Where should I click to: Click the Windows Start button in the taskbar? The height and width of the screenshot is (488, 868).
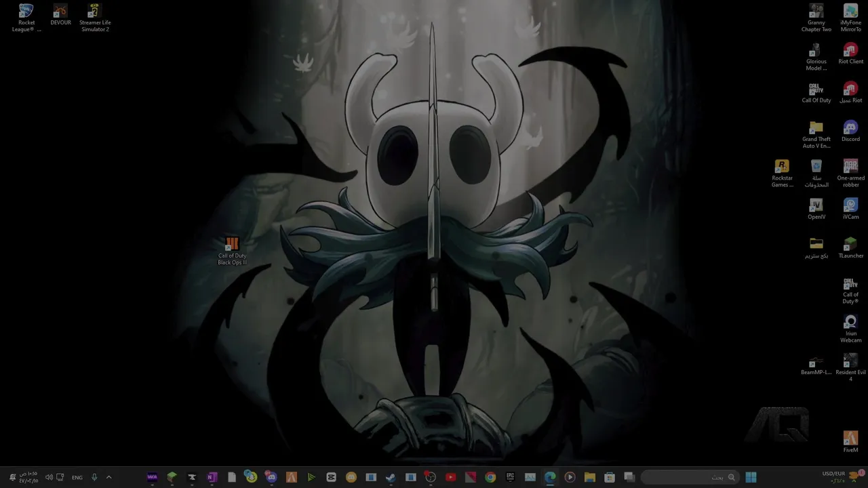pyautogui.click(x=751, y=477)
